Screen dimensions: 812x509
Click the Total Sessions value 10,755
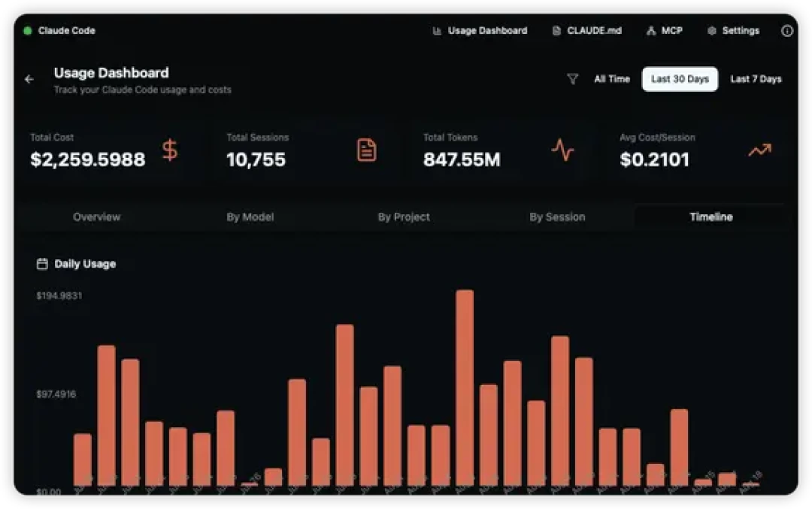(256, 159)
